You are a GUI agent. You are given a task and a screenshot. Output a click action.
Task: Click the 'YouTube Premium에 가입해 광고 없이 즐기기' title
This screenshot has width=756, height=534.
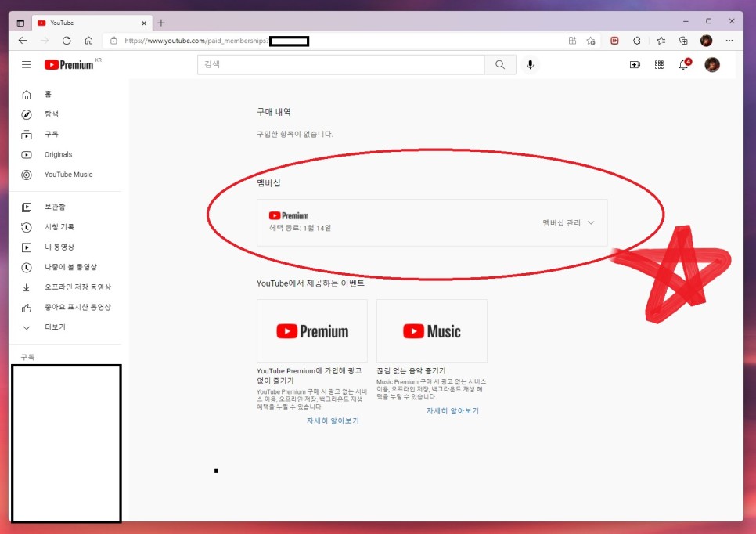pyautogui.click(x=309, y=376)
